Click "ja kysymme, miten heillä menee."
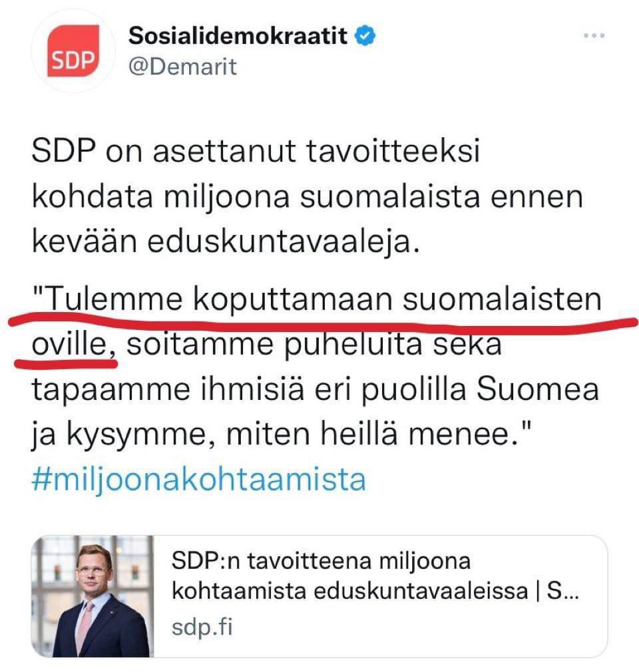The width and height of the screenshot is (639, 672). [x=274, y=435]
